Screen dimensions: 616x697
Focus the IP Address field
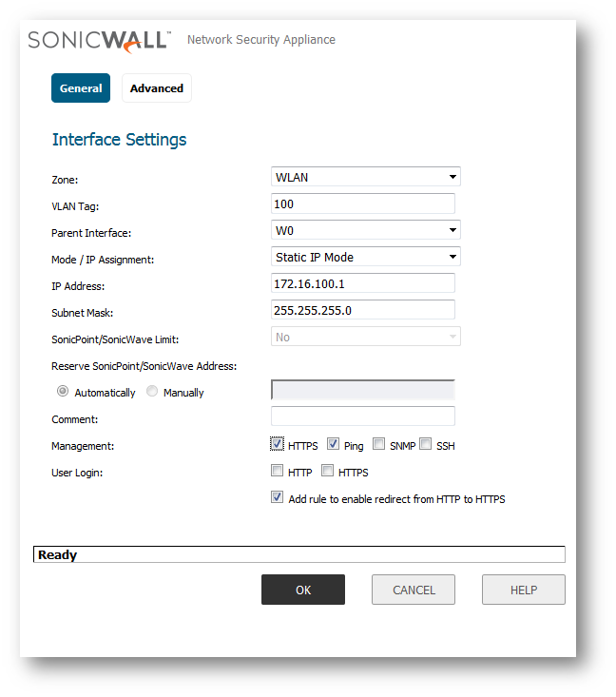coord(362,283)
